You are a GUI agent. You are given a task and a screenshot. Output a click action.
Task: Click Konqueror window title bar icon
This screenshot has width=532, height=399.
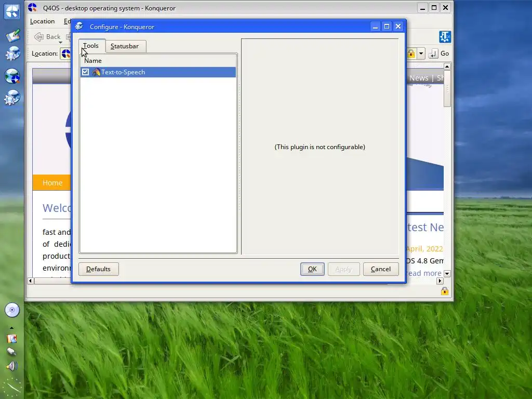point(33,7)
